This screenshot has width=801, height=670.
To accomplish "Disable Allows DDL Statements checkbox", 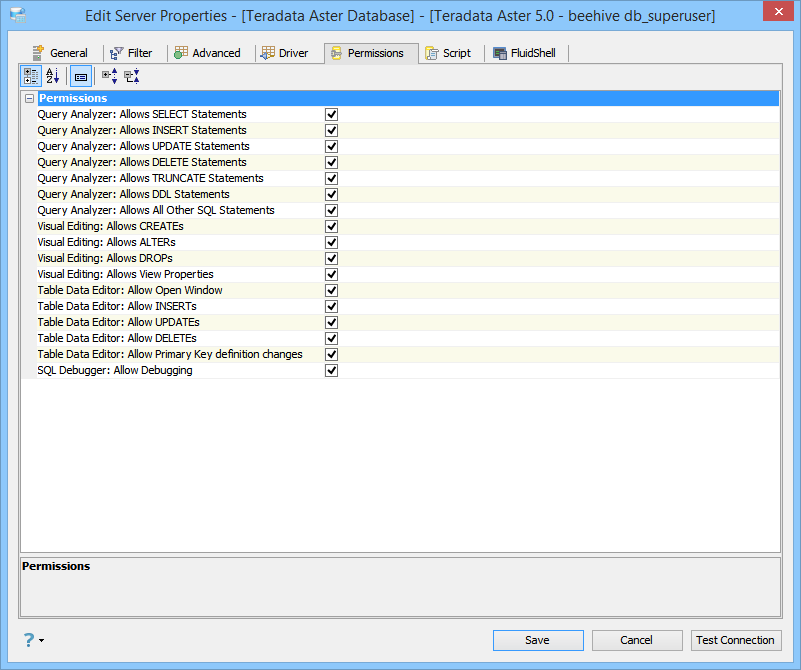I will (x=332, y=195).
